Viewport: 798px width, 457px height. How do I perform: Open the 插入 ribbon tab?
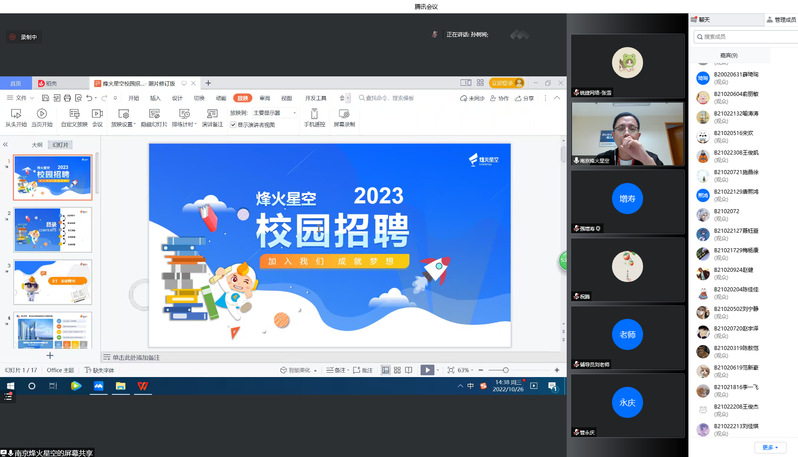[155, 98]
